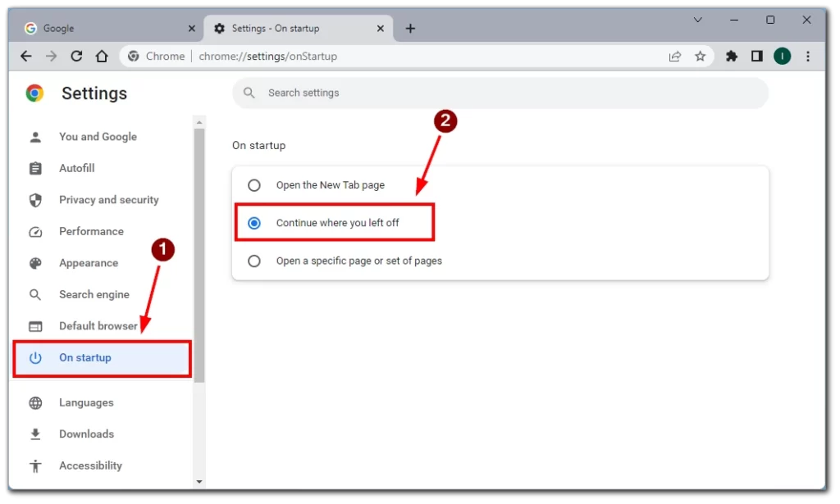Viewport: 840px width, 504px height.
Task: Click the Languages globe icon
Action: pos(35,403)
